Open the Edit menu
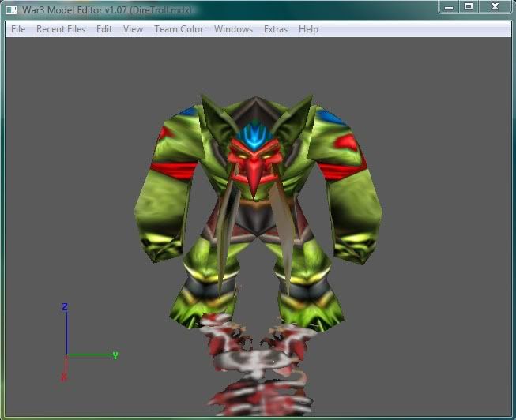Image resolution: width=516 pixels, height=420 pixels. (104, 29)
